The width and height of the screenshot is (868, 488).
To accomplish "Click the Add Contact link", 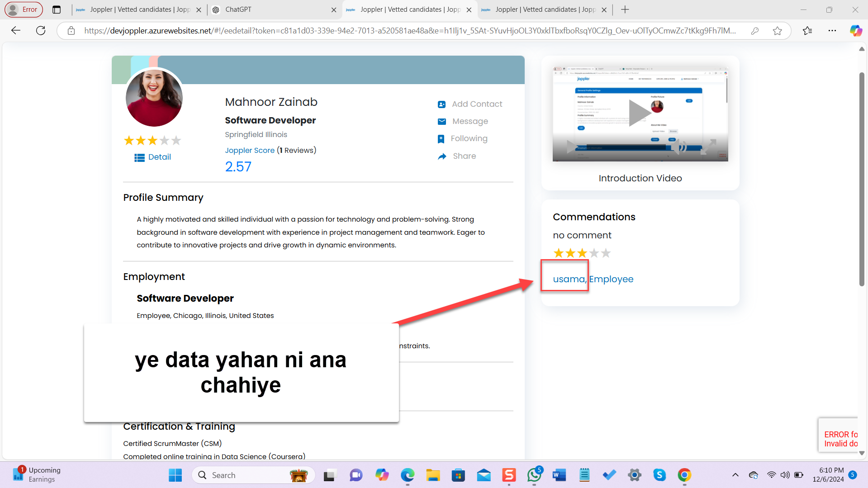I will (x=477, y=104).
